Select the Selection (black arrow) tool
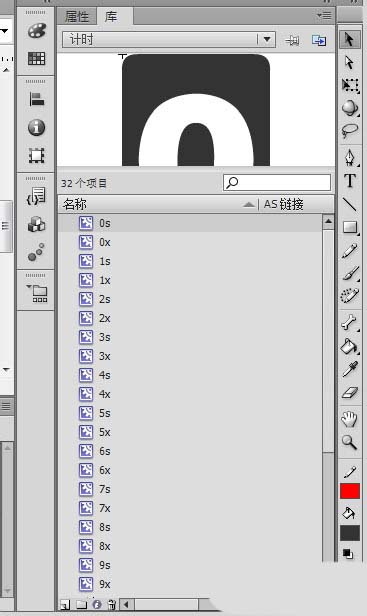Viewport: 367px width, 616px height. click(349, 39)
